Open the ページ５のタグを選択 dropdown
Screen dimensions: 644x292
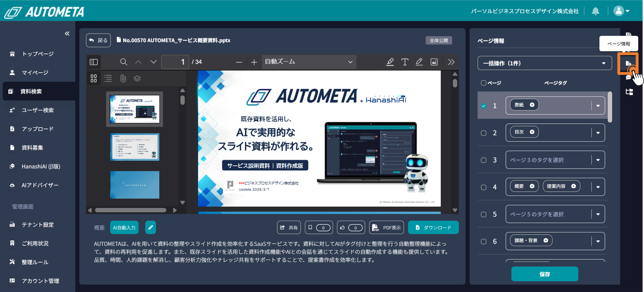pyautogui.click(x=555, y=214)
